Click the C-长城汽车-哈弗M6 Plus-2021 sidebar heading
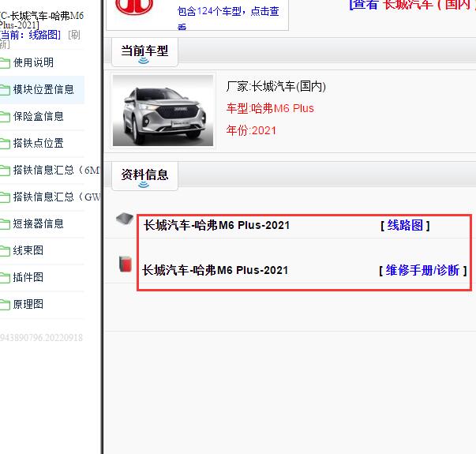This screenshot has height=454, width=476. pyautogui.click(x=42, y=20)
